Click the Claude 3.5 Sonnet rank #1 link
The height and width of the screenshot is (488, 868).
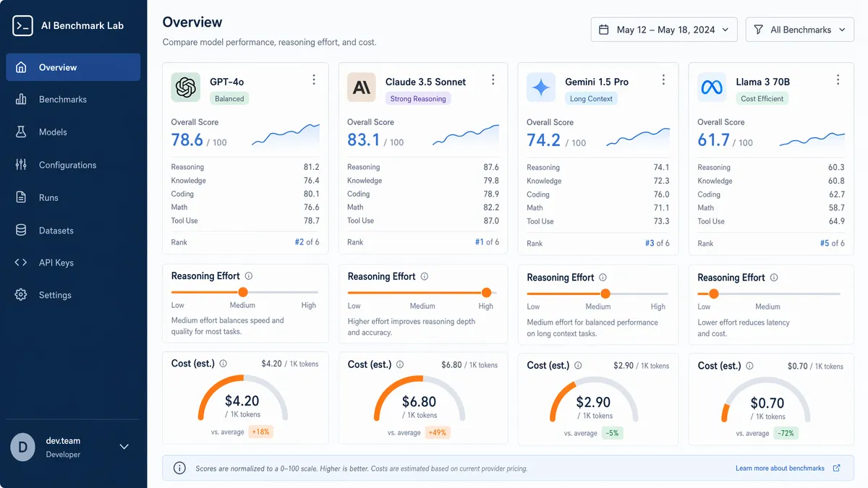click(x=479, y=242)
